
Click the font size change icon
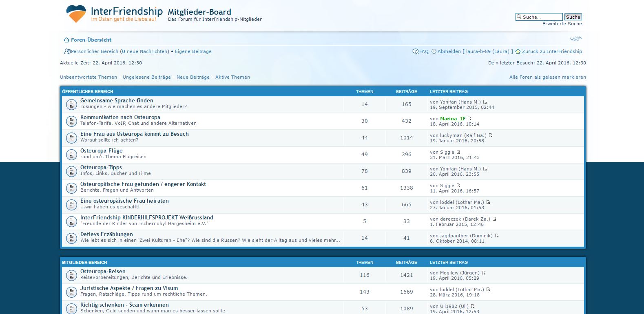pos(576,38)
